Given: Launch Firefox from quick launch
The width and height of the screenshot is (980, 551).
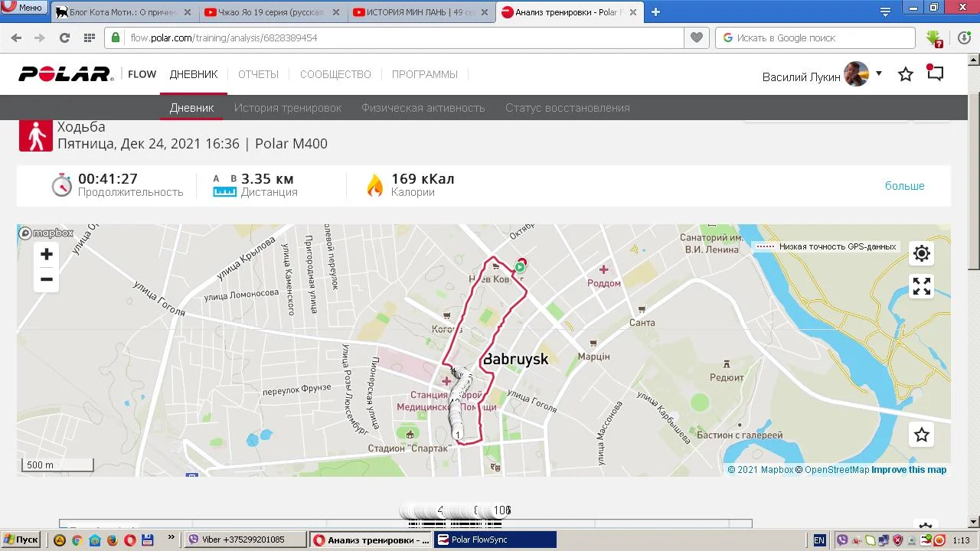Looking at the screenshot, I should pyautogui.click(x=112, y=540).
